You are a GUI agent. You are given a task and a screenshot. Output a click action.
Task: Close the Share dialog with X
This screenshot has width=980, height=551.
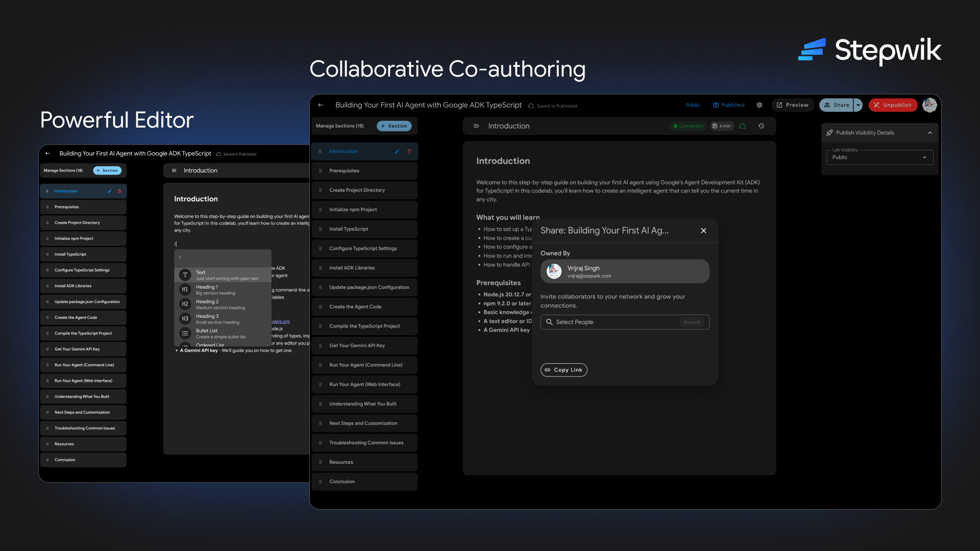coord(703,231)
